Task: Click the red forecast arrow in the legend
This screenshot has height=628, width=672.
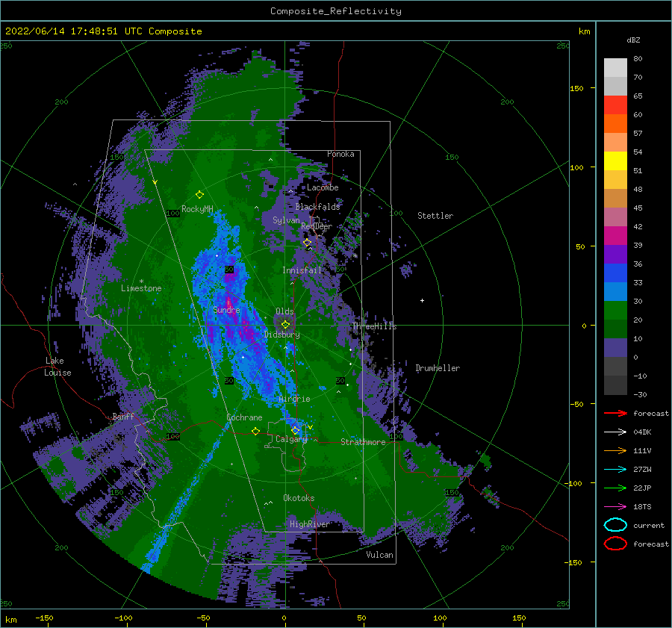Action: coord(615,413)
